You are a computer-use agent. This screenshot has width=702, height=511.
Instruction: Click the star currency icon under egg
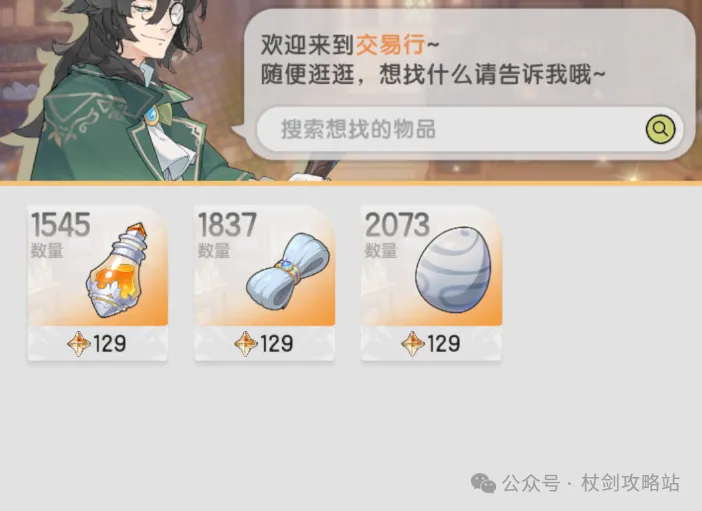click(413, 344)
